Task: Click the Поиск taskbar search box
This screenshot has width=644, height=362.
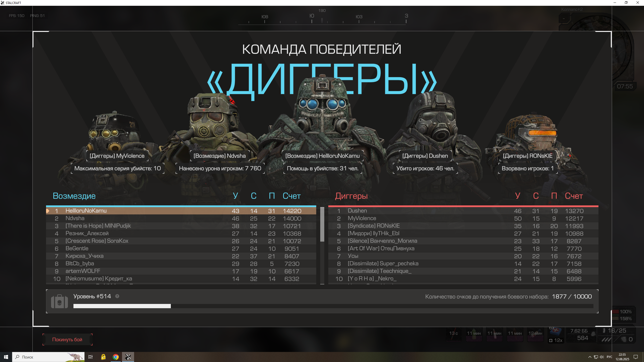Action: click(48, 357)
